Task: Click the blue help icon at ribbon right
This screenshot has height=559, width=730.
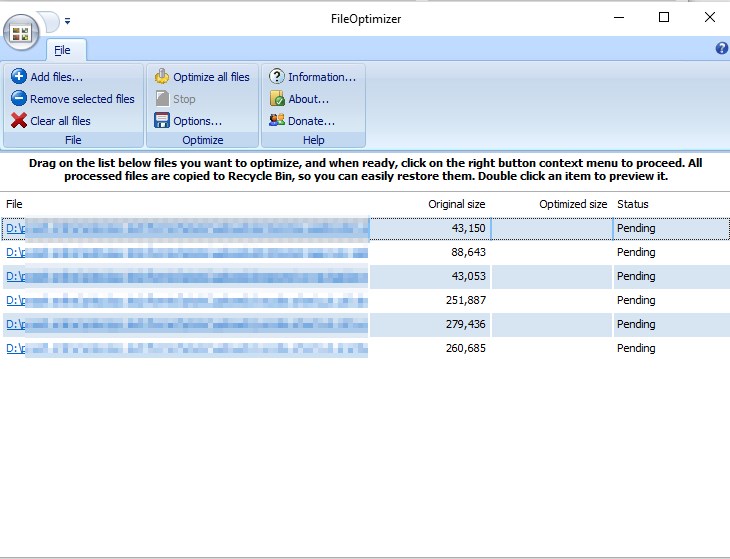Action: click(x=721, y=48)
